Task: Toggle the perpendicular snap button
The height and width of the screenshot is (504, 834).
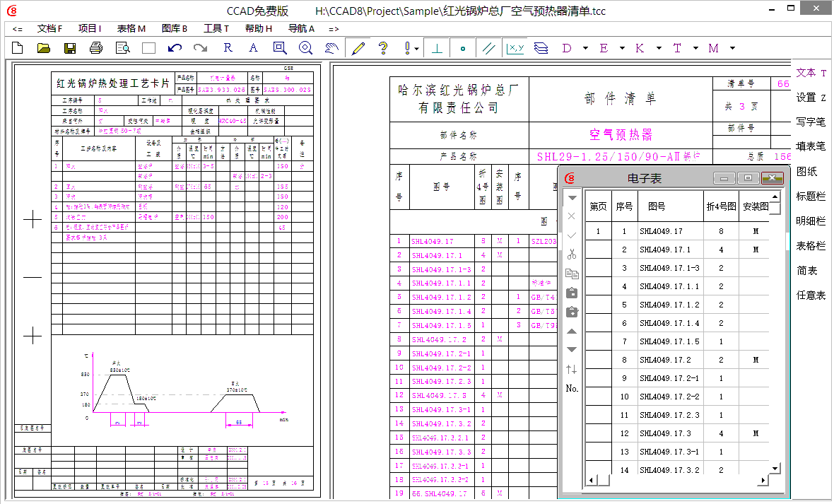Action: click(437, 48)
